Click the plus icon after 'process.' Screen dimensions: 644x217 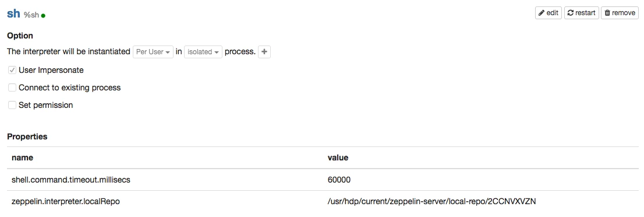coord(264,52)
